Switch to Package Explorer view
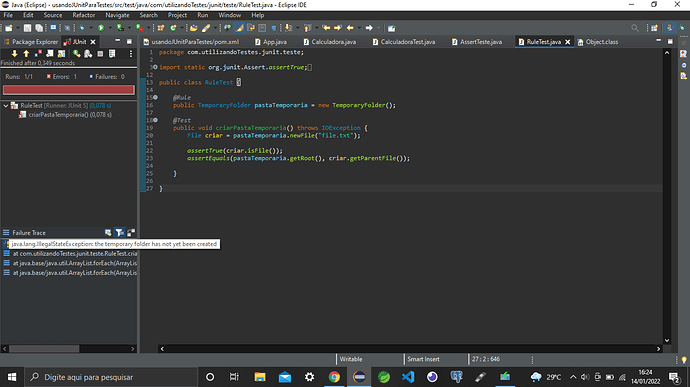 tap(31, 42)
